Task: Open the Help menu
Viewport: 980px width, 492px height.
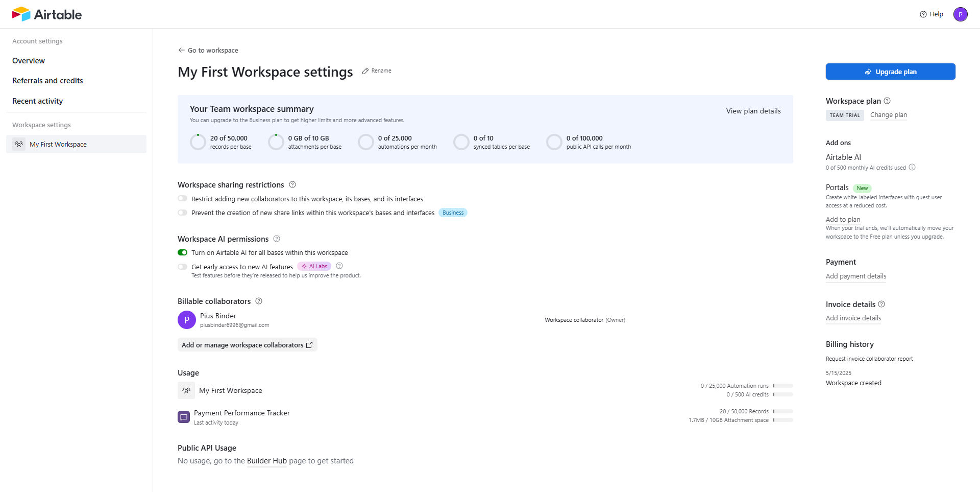Action: pos(932,14)
